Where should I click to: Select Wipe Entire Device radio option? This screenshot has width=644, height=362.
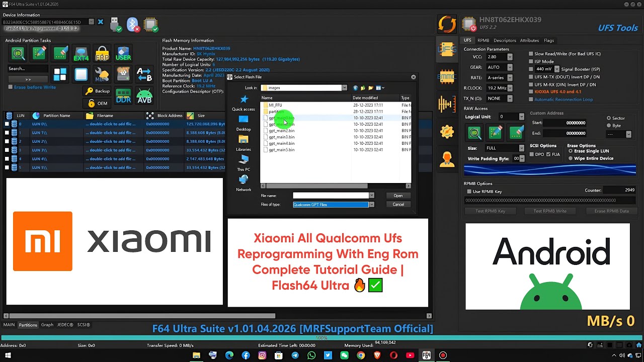coord(570,158)
